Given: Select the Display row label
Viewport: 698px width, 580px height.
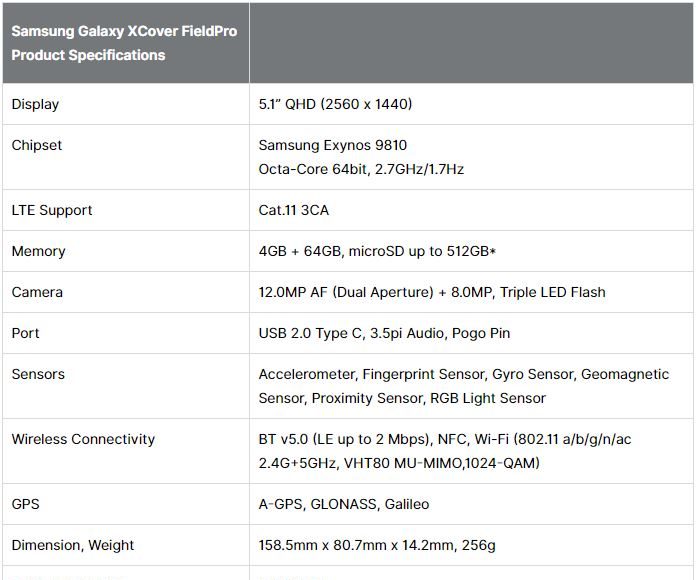Looking at the screenshot, I should click(x=35, y=104).
